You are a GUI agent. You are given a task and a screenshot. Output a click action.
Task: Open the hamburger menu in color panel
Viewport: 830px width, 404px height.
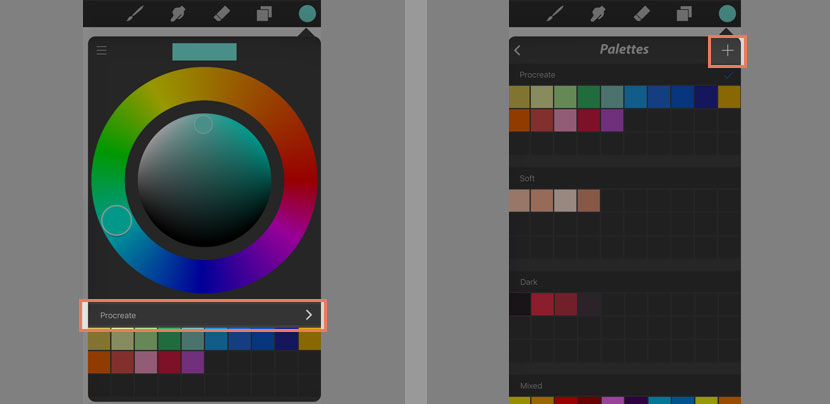tap(102, 50)
